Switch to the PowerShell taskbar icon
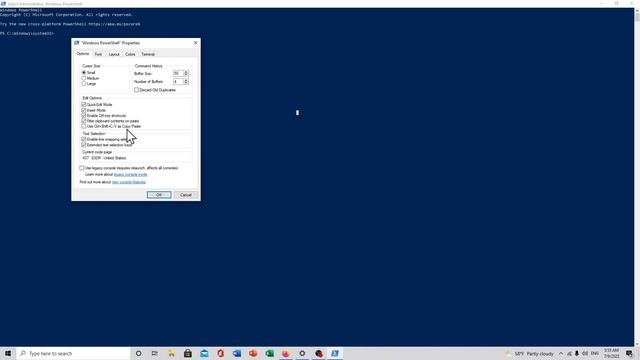Viewport: 640px width, 360px height. point(335,353)
